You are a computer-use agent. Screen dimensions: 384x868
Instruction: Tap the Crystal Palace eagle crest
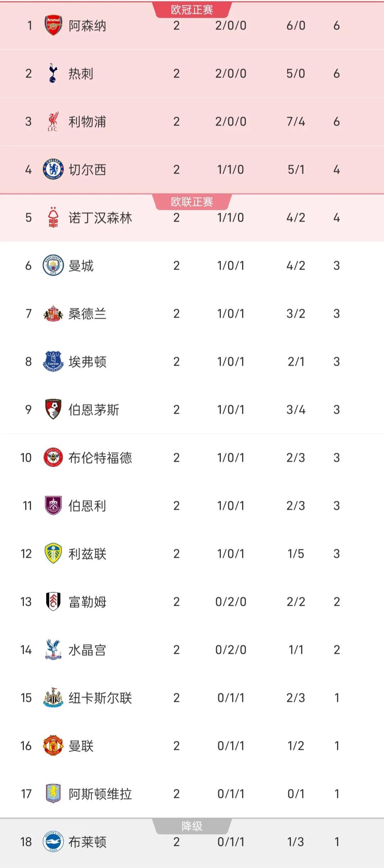coord(53,650)
